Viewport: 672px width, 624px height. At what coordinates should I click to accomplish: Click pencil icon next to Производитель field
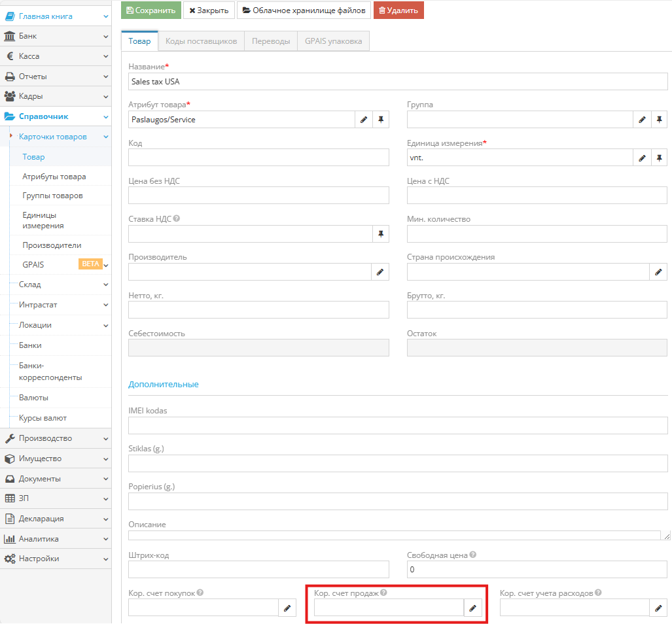[380, 271]
